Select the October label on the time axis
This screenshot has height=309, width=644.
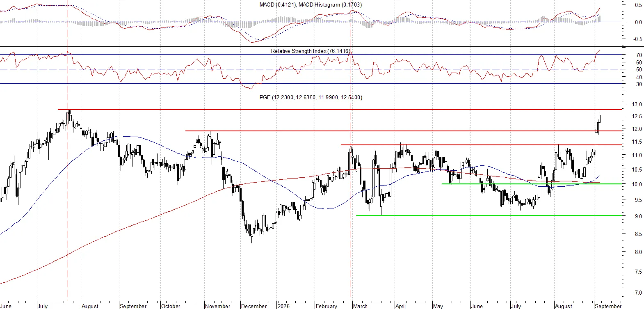tap(171, 306)
